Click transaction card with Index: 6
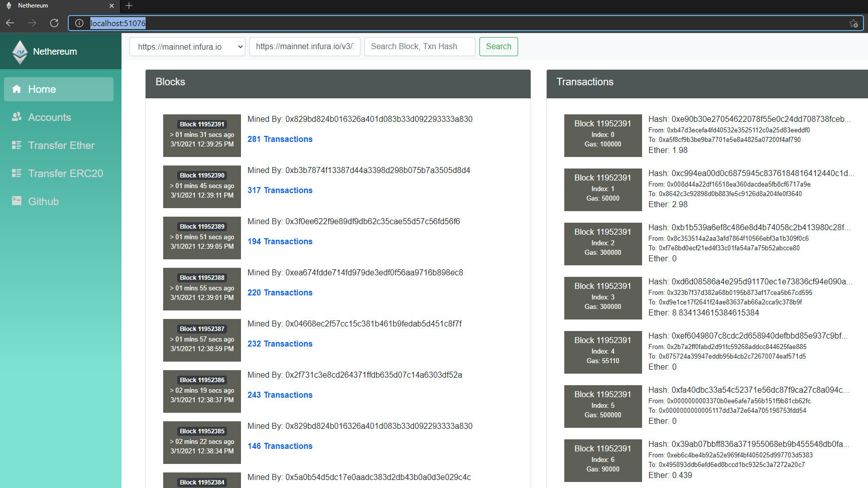The height and width of the screenshot is (488, 868). 603,460
